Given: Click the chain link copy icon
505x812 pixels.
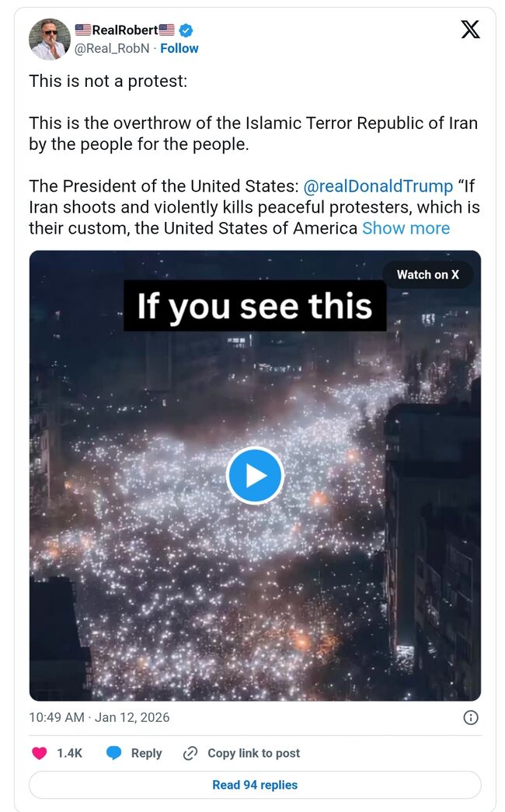Looking at the screenshot, I should [190, 753].
